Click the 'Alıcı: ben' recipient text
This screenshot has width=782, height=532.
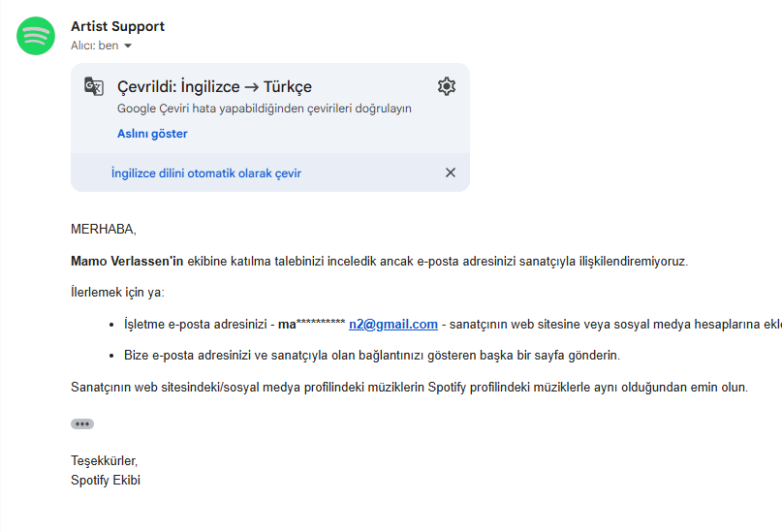[95, 46]
